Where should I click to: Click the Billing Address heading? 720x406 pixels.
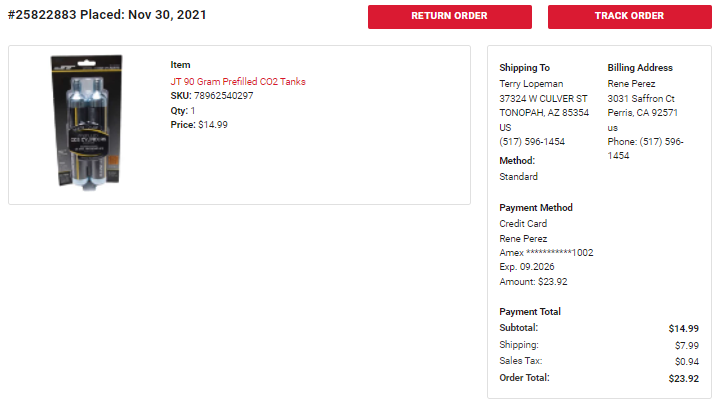[640, 68]
